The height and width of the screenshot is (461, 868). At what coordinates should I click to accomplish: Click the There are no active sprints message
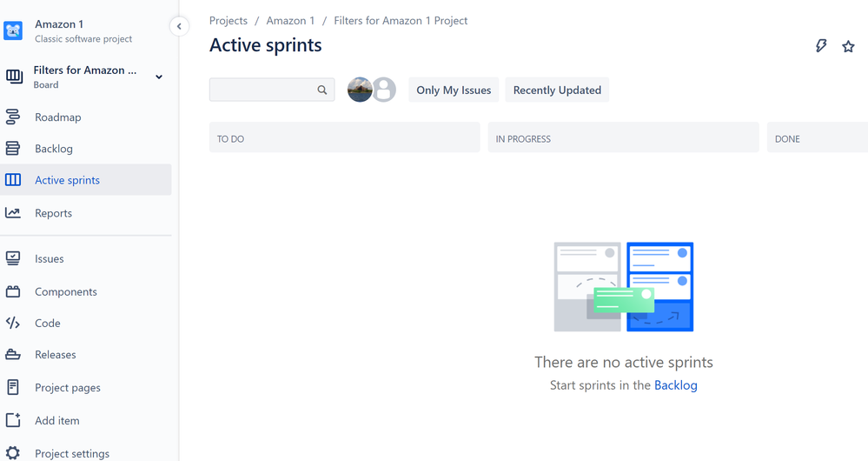click(623, 362)
